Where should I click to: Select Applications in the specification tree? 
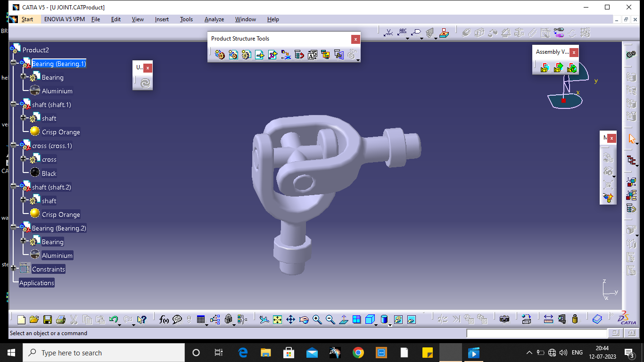click(36, 283)
